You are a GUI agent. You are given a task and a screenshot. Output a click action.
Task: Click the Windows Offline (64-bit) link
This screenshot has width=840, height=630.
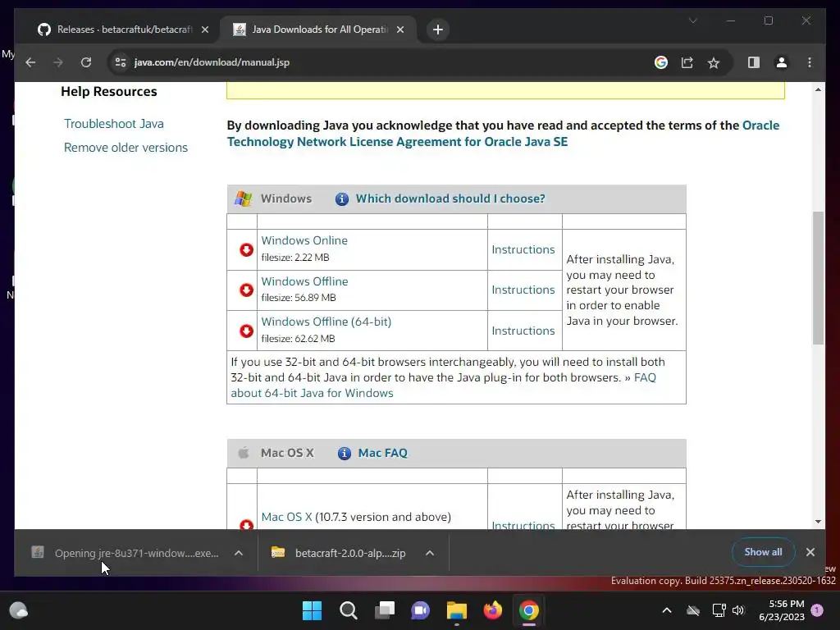(326, 322)
